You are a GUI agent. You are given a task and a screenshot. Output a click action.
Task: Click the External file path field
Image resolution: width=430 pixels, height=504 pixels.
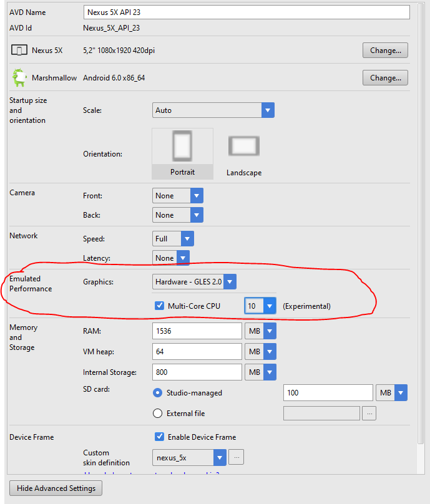point(321,414)
